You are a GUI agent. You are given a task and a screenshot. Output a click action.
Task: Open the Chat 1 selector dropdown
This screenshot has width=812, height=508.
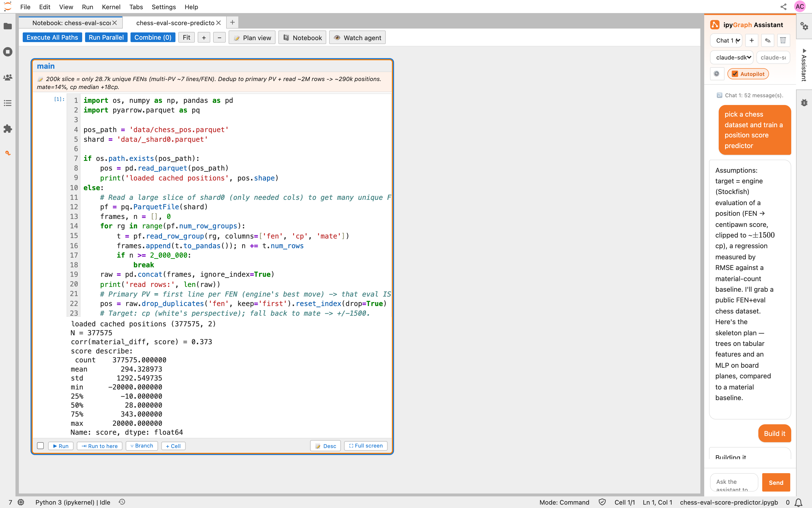[x=726, y=41]
